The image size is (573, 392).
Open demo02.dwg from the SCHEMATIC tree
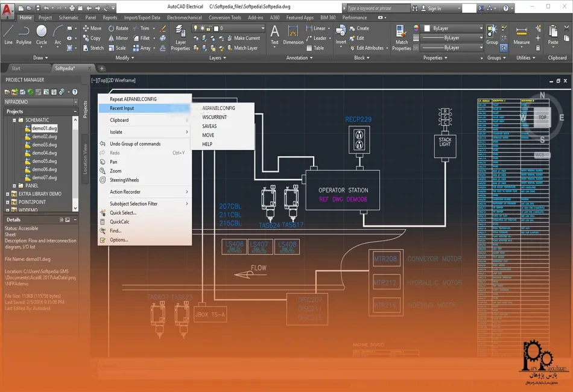click(x=45, y=136)
